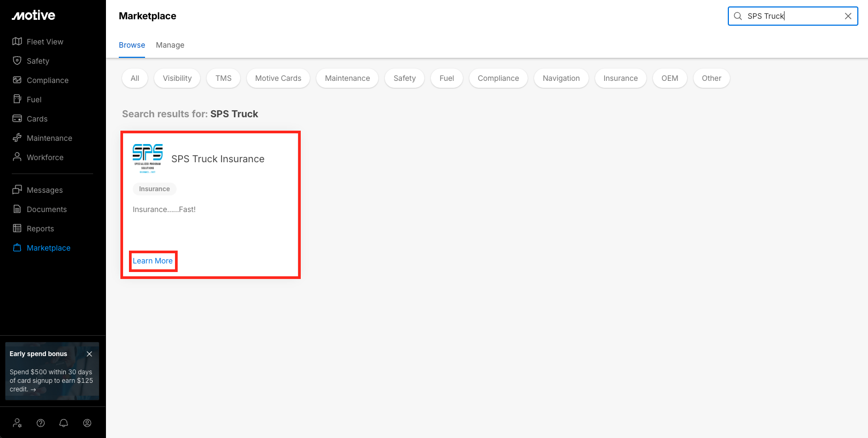Click the Messages chat icon
Screen dimensions: 868x438
point(17,190)
